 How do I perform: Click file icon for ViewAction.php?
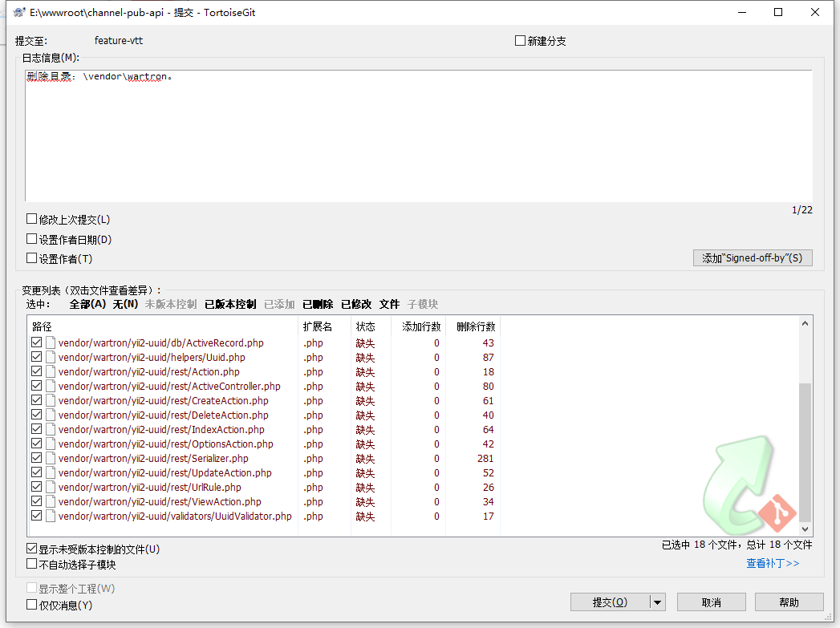pyautogui.click(x=51, y=501)
